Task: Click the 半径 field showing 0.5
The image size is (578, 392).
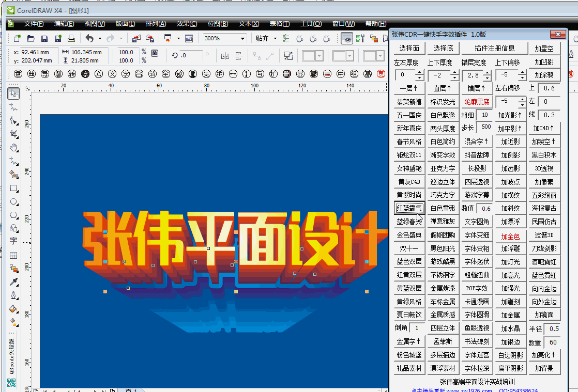Action: (x=553, y=328)
